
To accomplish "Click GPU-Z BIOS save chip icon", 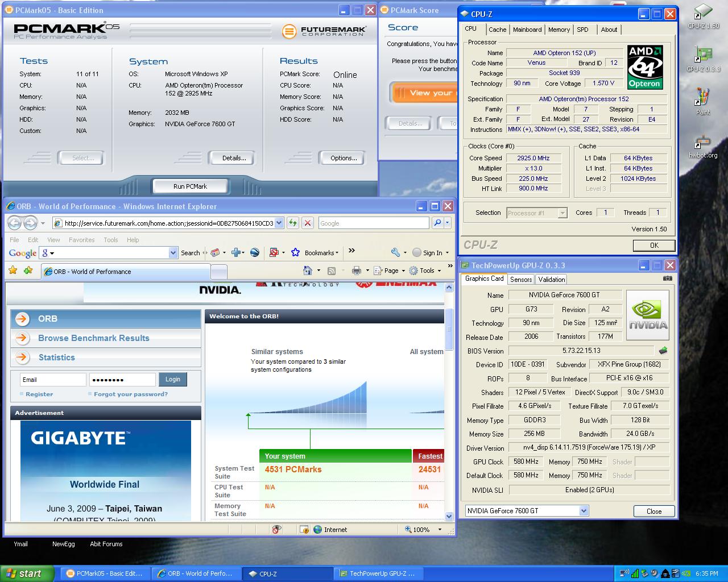I will click(663, 351).
